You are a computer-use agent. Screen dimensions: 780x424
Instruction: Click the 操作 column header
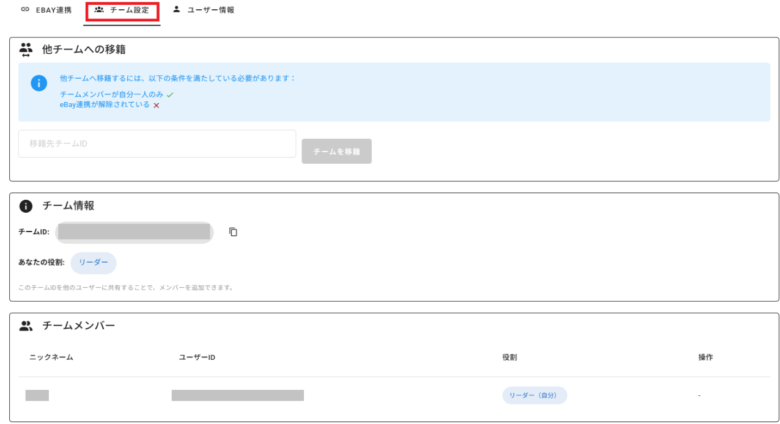[705, 357]
